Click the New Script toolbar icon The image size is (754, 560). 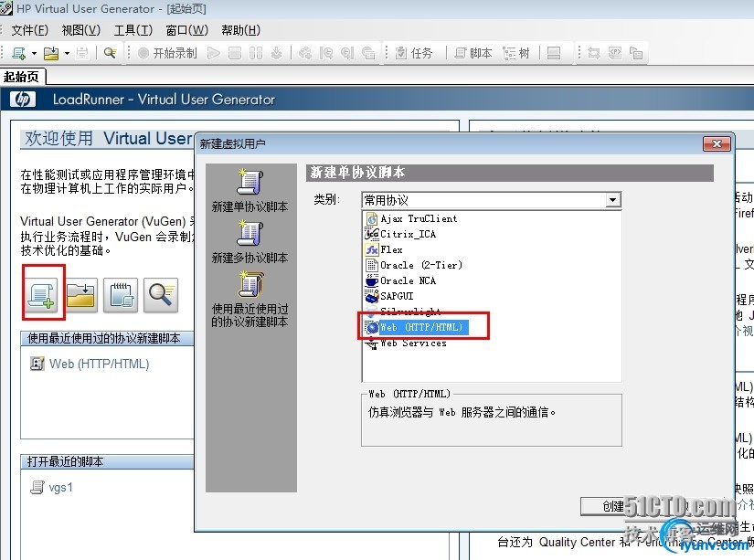(x=19, y=53)
